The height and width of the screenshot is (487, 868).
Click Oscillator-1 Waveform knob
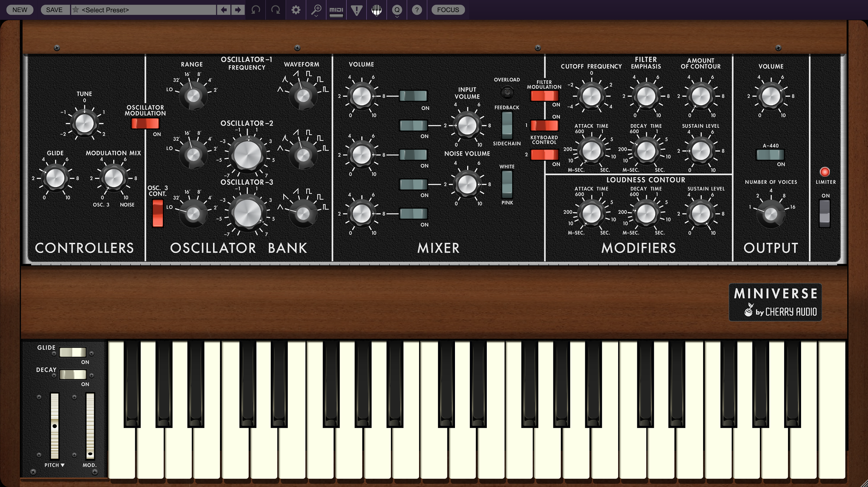[303, 96]
